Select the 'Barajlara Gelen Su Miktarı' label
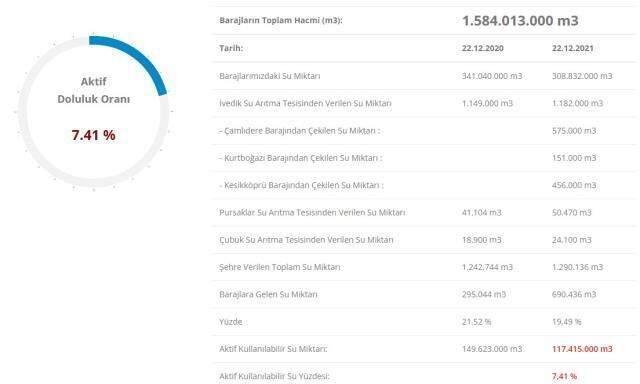The width and height of the screenshot is (640, 384). (x=268, y=294)
